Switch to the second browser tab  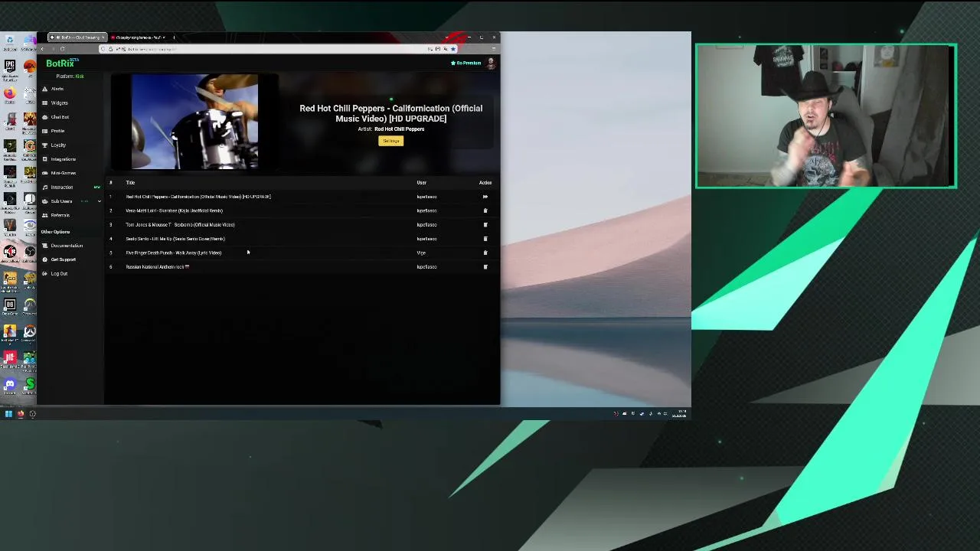138,37
